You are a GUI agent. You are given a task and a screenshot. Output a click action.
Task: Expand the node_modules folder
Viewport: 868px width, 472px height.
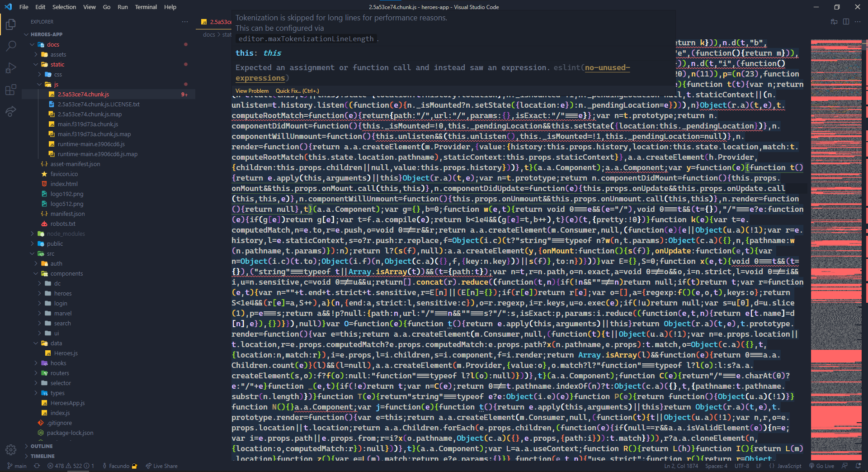coord(66,234)
